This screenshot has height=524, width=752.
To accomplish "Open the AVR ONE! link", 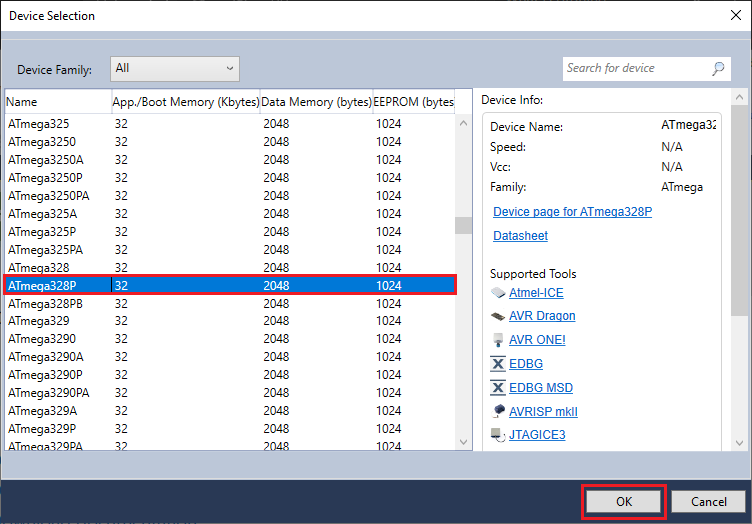I will point(537,340).
